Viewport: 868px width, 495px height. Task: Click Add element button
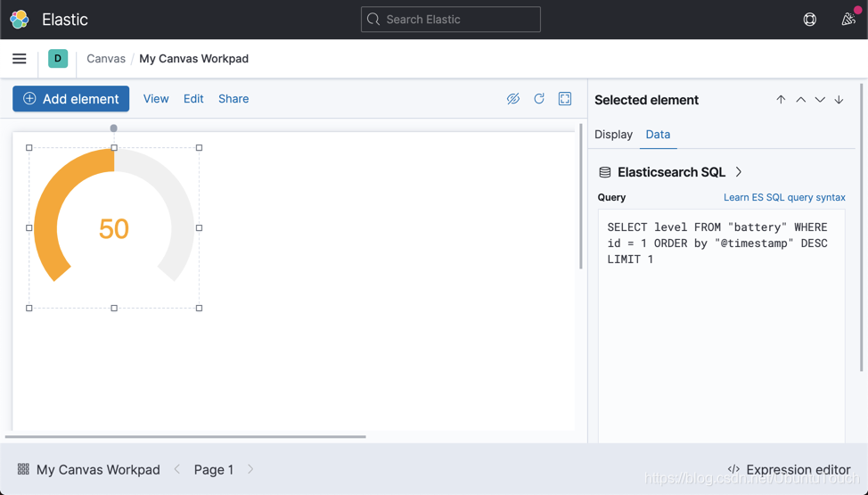[71, 99]
